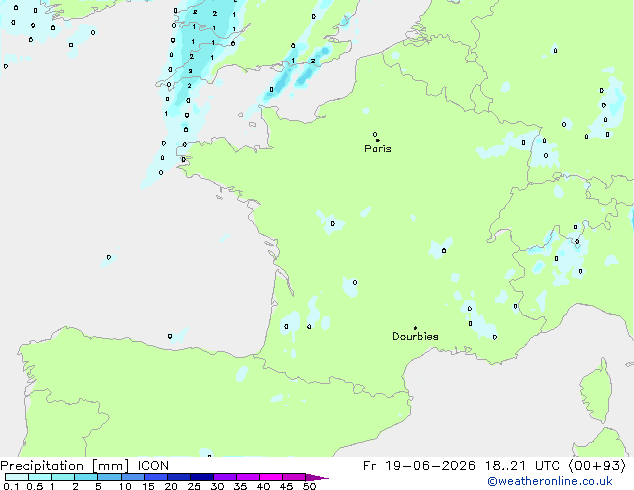This screenshot has width=634, height=490.
Task: Pick the 1–2 mm cyan legend swatch
Action: 63,477
